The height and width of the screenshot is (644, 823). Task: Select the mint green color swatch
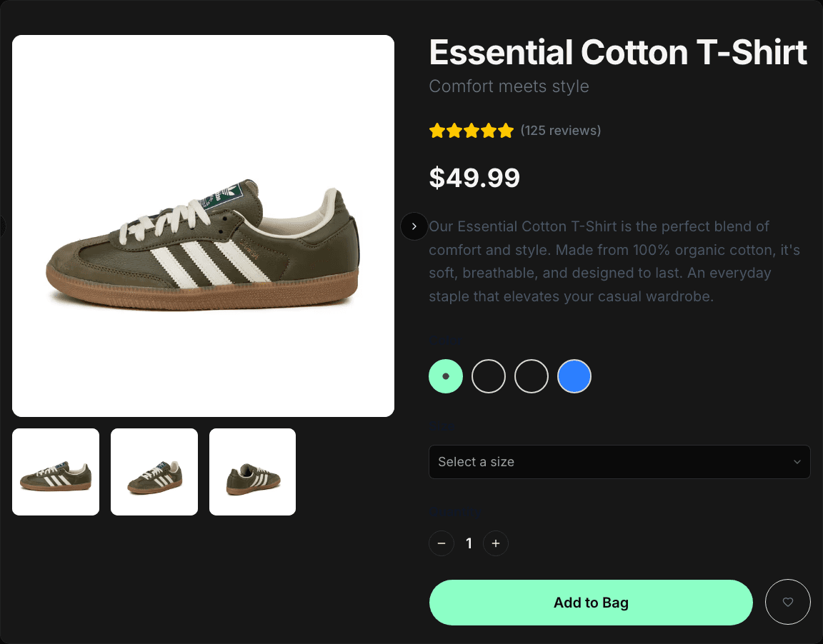pyautogui.click(x=446, y=376)
